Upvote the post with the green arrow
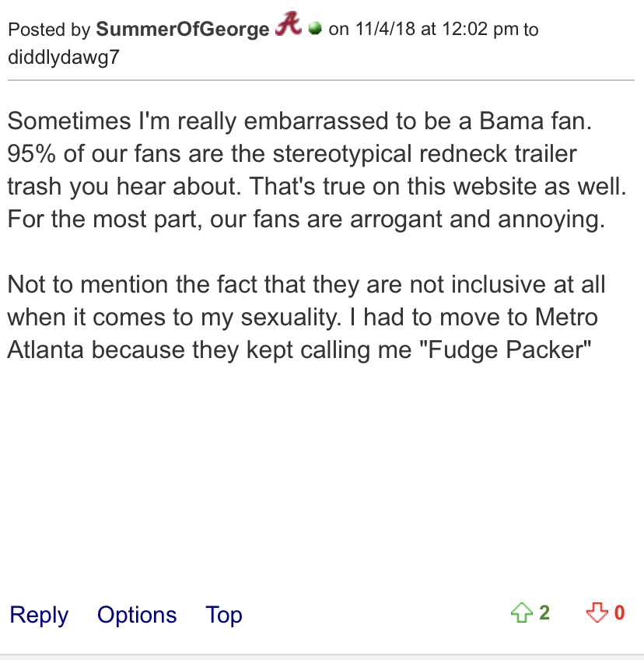Viewport: 644px width, 660px height. click(x=520, y=613)
